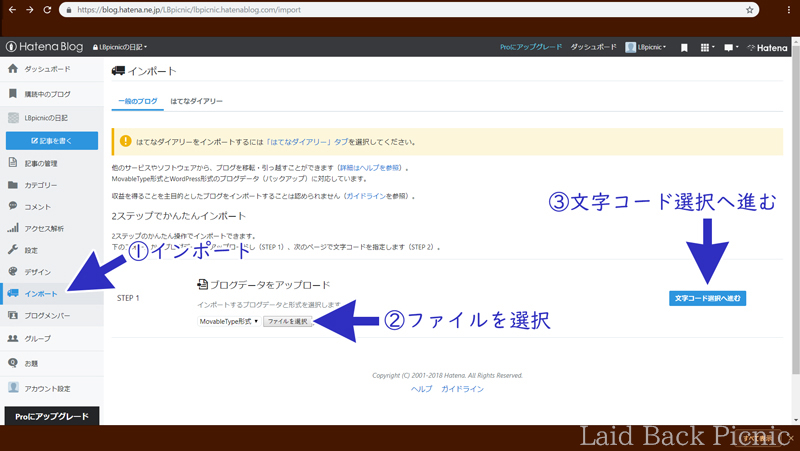
Task: Click the ブログメンバー icon
Action: (x=13, y=315)
